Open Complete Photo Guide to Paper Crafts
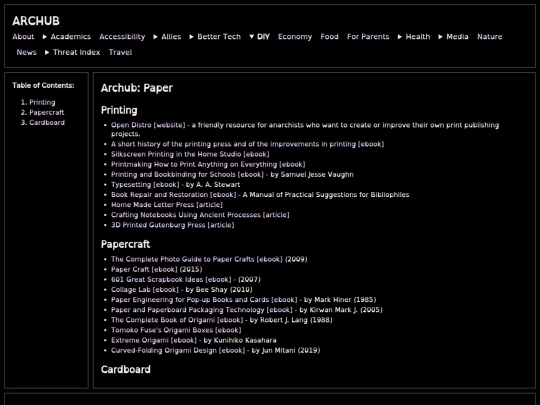This screenshot has height=405, width=540. (197, 259)
